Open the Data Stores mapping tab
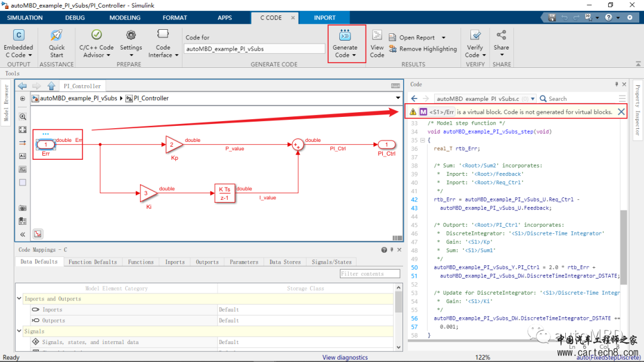 (285, 262)
